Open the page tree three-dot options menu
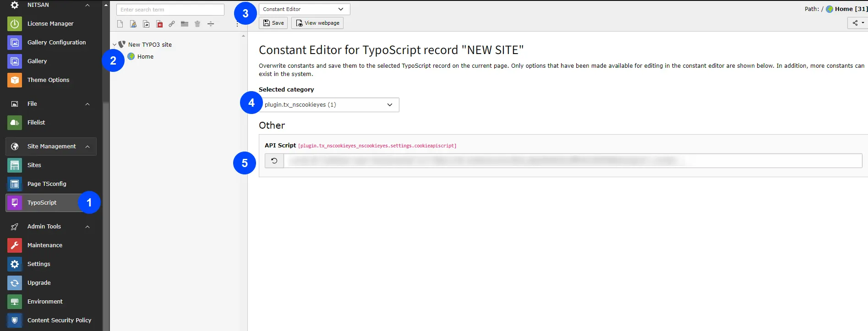 [x=237, y=24]
